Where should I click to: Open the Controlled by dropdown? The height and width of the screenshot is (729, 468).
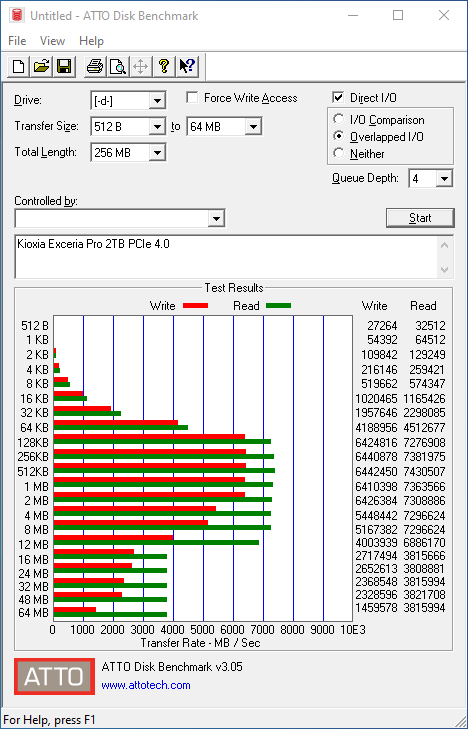[216, 219]
